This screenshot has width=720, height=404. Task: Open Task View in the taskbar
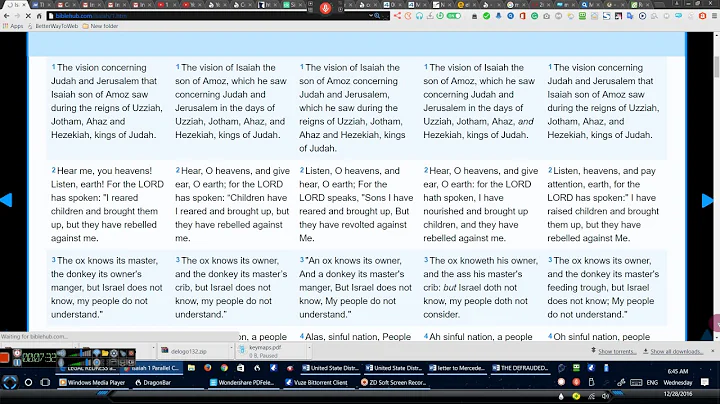[45, 382]
